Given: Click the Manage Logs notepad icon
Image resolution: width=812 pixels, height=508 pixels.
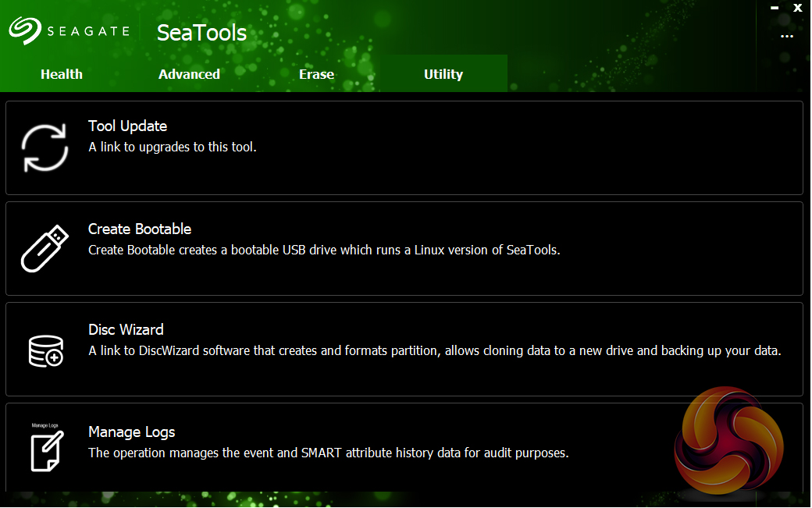Looking at the screenshot, I should [45, 450].
